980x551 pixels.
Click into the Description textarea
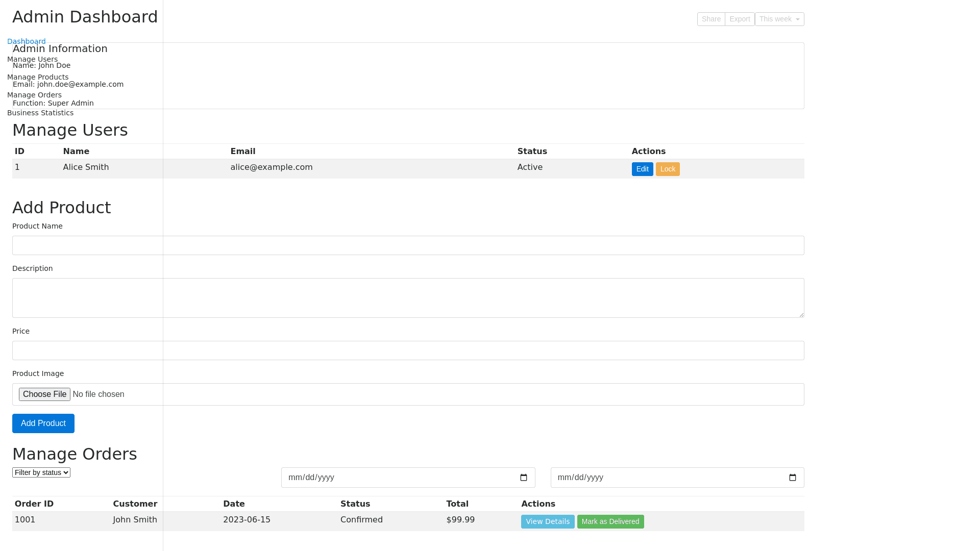(x=408, y=298)
